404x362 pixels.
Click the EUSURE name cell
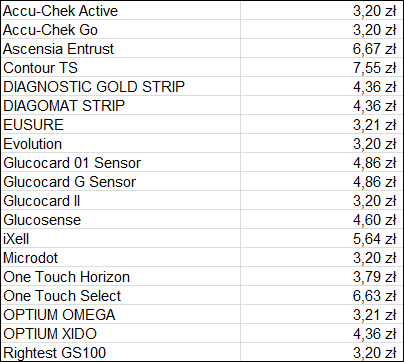(121, 125)
